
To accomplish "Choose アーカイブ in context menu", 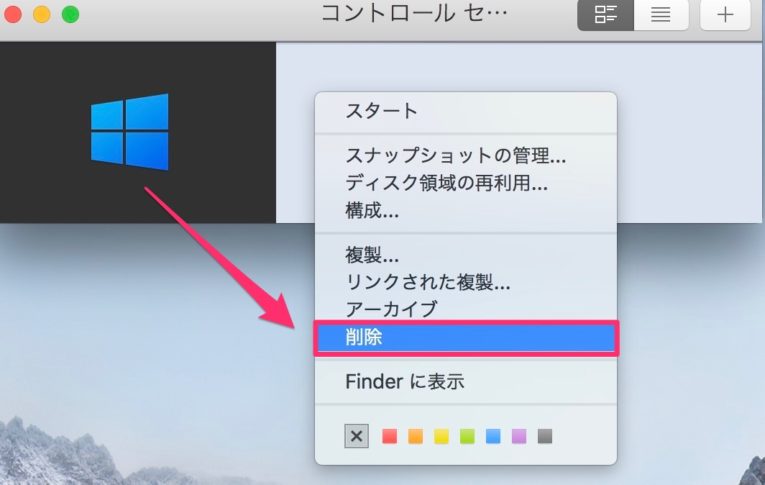I will pyautogui.click(x=466, y=309).
